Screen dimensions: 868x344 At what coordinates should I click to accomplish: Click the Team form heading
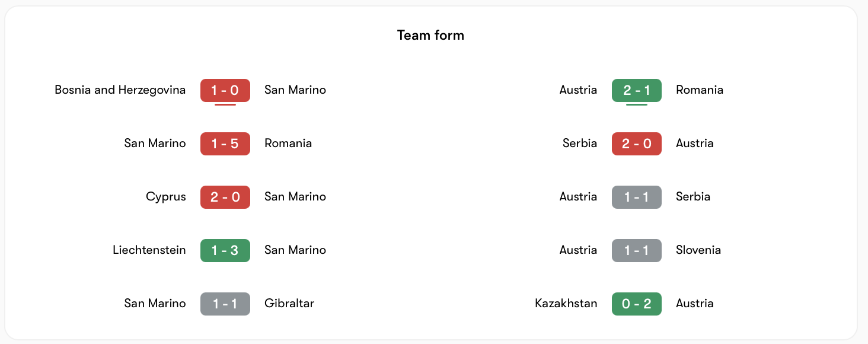[431, 36]
